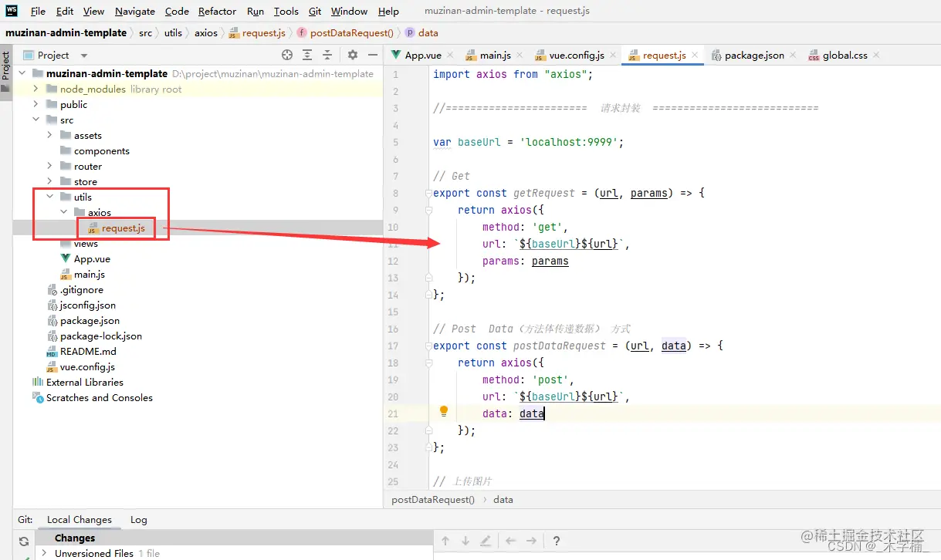Expand the public folder
Viewport: 941px width, 560px height.
[36, 104]
